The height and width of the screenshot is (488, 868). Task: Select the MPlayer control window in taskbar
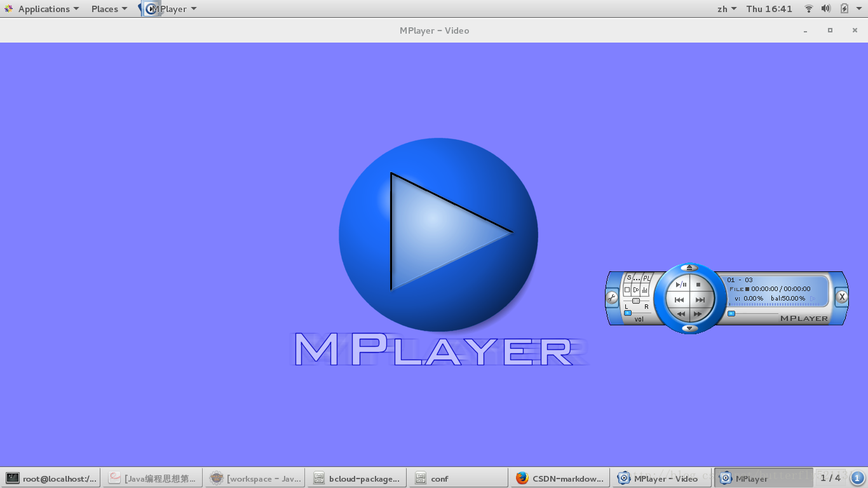pyautogui.click(x=764, y=478)
